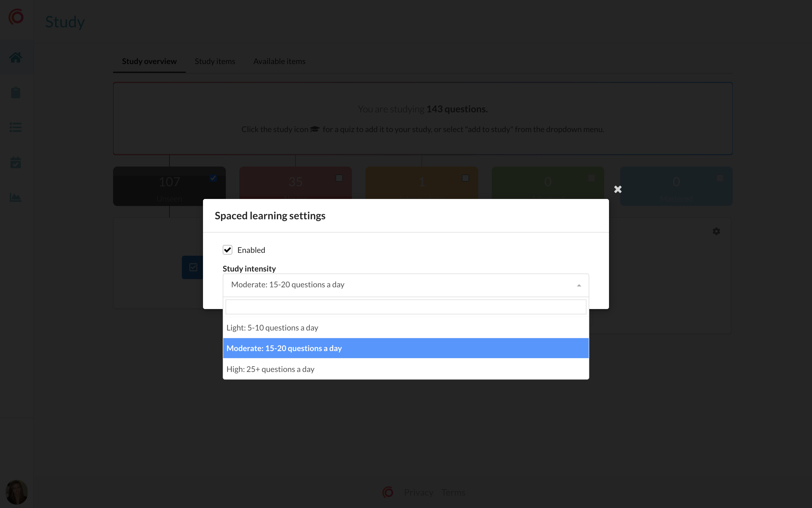Click the user avatar photo
Image resolution: width=812 pixels, height=508 pixels.
16,492
